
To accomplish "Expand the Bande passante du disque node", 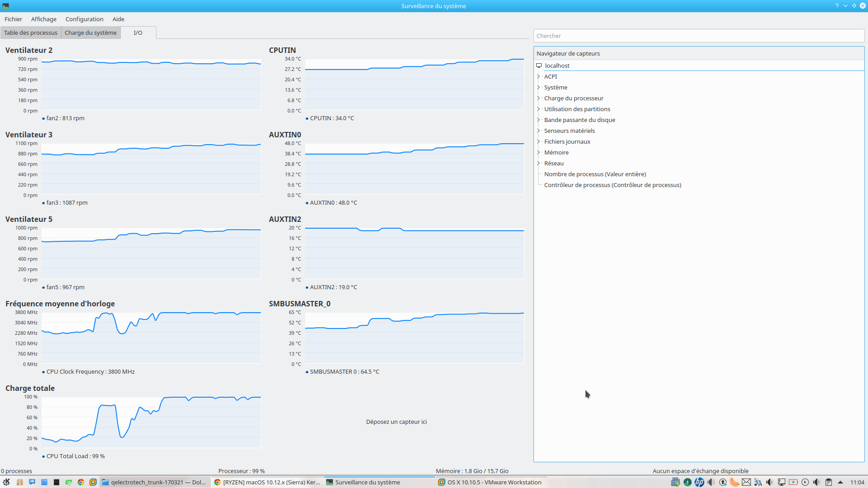I will 538,120.
